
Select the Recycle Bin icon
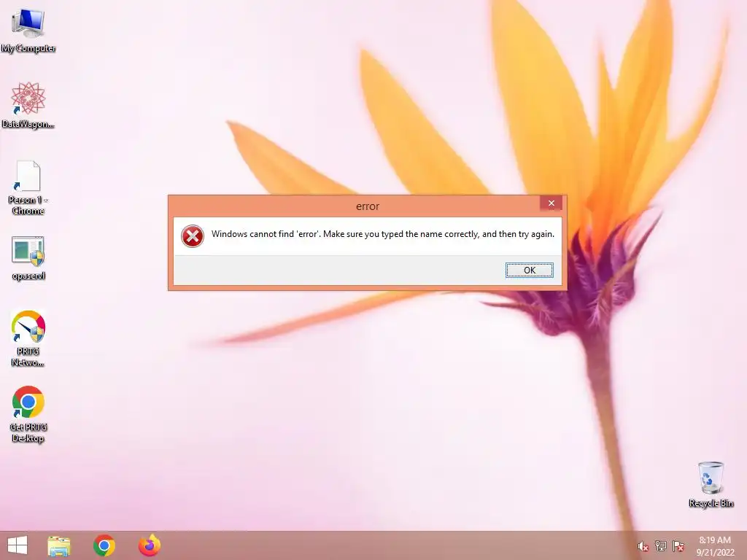(x=711, y=484)
